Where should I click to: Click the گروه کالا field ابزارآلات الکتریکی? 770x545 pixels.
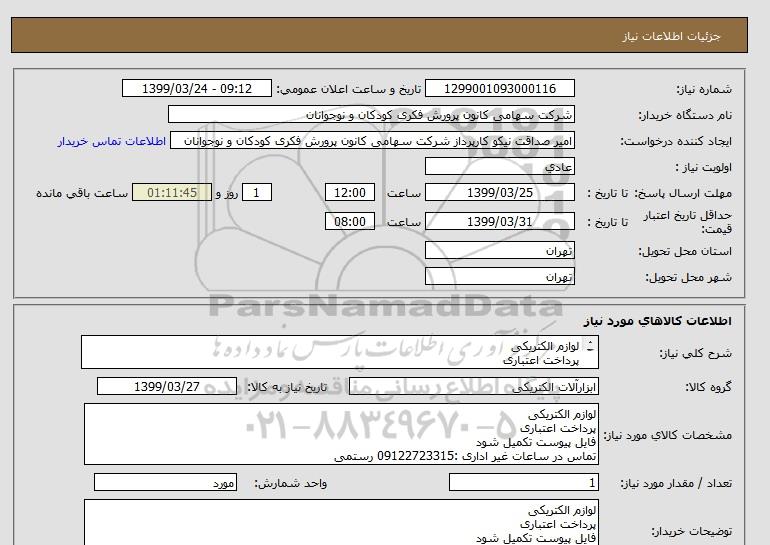473,386
